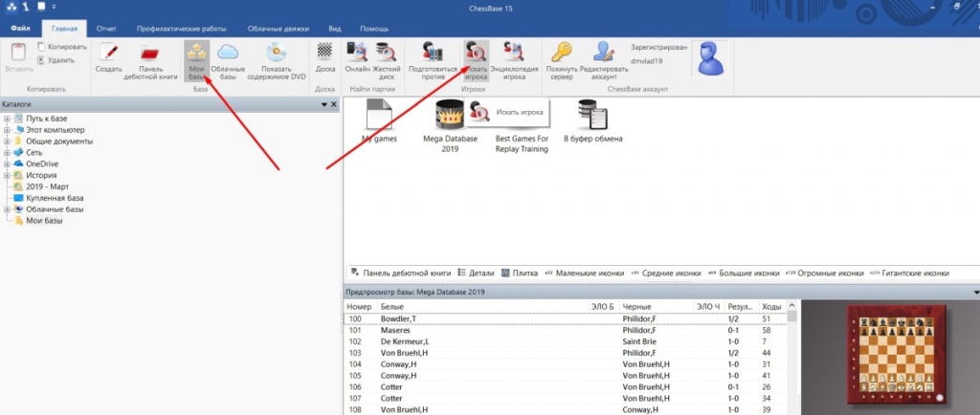
Task: Select game 102 De Kermeur,L row
Action: point(563,341)
